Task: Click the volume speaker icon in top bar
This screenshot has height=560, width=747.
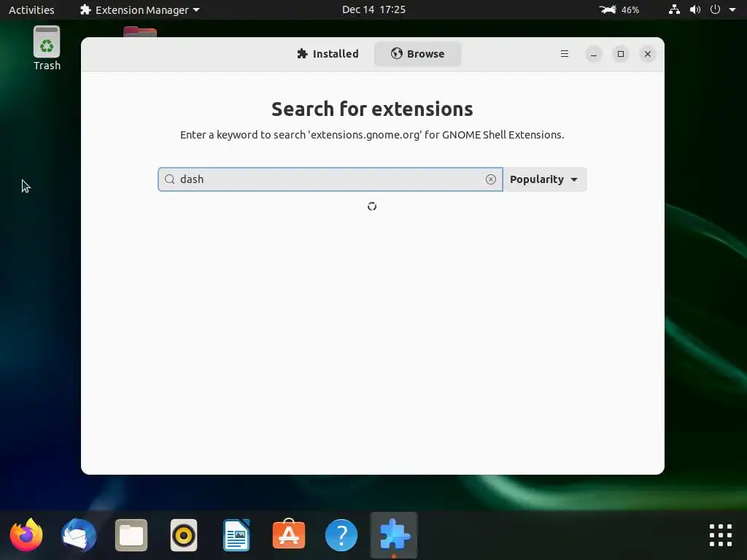Action: click(695, 9)
